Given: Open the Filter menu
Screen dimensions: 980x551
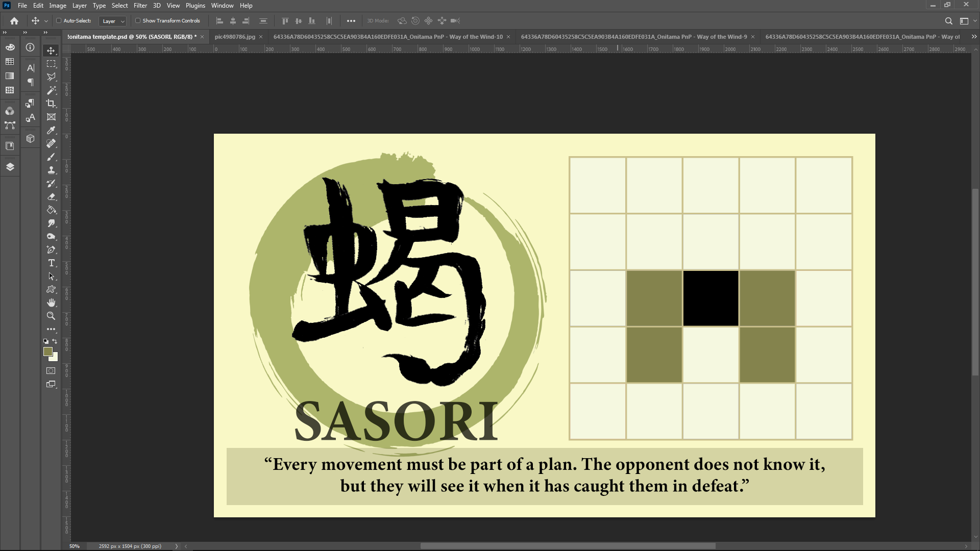Looking at the screenshot, I should tap(140, 6).
